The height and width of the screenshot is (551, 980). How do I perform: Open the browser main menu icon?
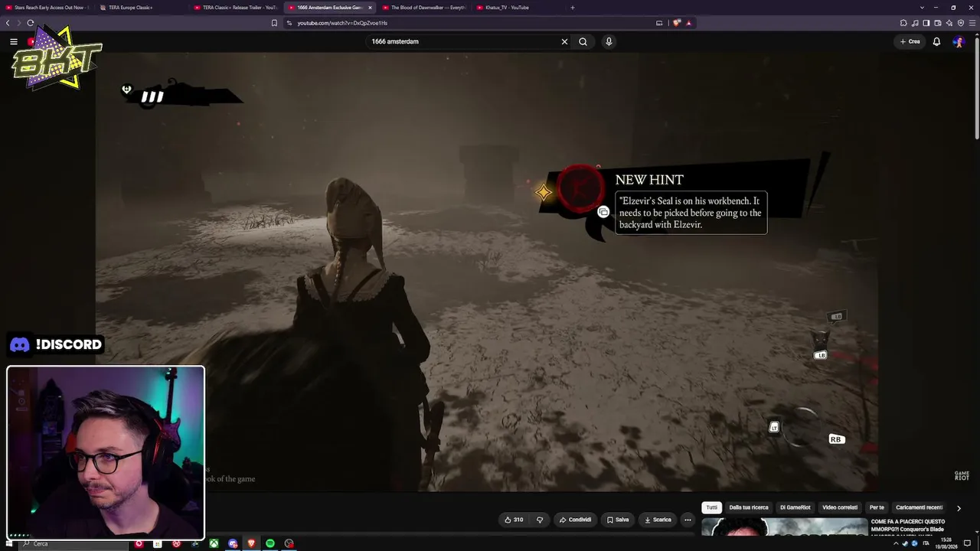972,23
